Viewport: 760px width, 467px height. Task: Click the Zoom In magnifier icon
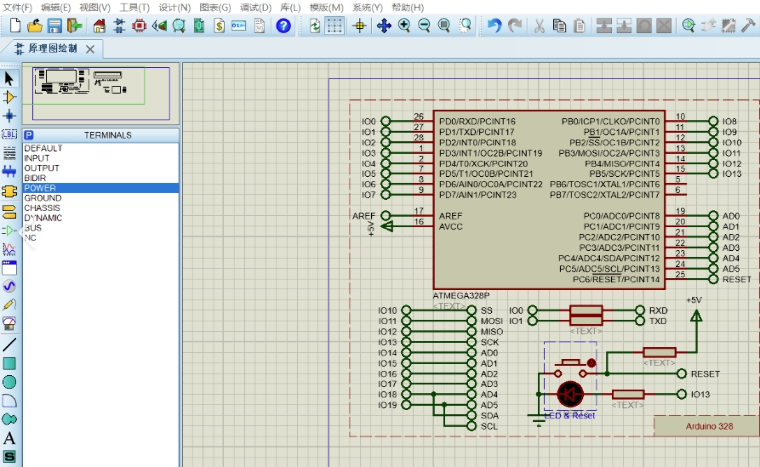click(405, 26)
